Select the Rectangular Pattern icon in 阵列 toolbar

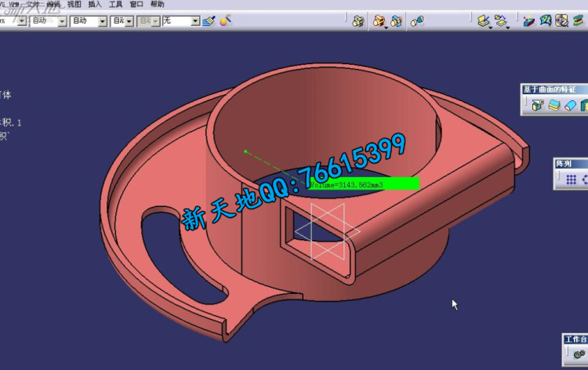[572, 180]
